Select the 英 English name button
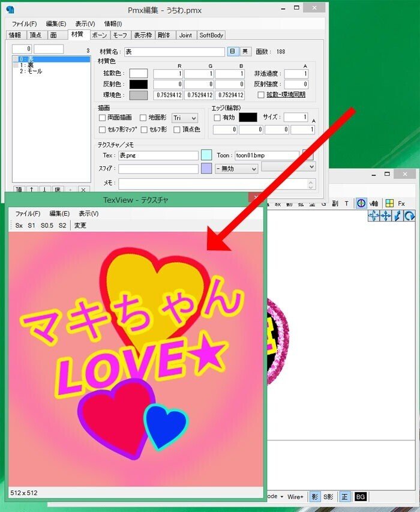This screenshot has width=420, height=512. [x=245, y=52]
